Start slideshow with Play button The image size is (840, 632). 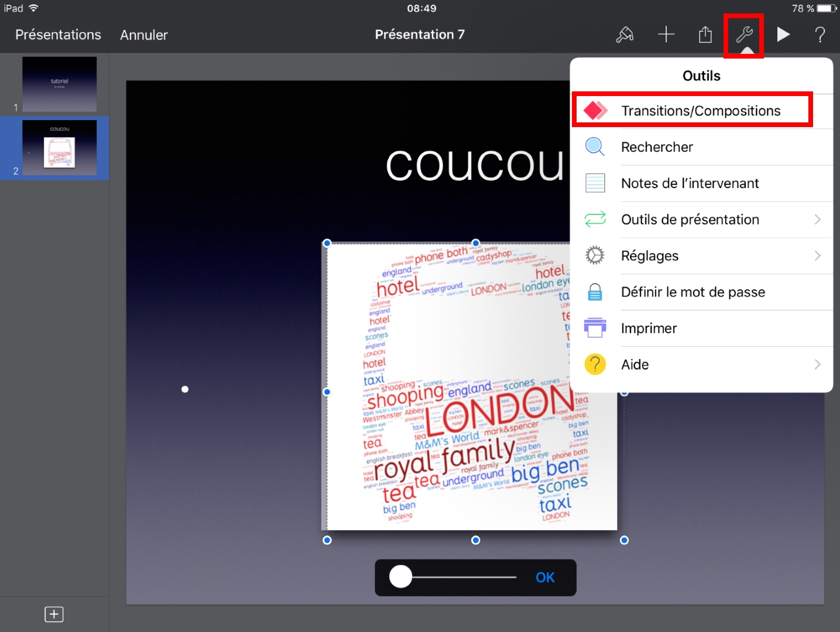point(783,35)
